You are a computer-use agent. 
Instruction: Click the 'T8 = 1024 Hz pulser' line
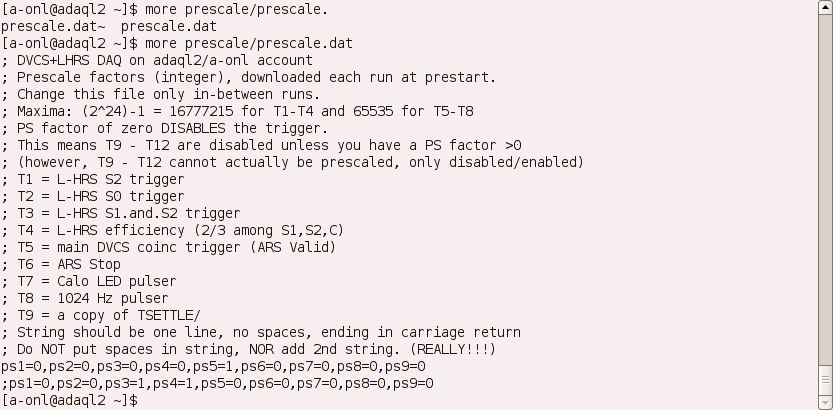click(x=85, y=298)
